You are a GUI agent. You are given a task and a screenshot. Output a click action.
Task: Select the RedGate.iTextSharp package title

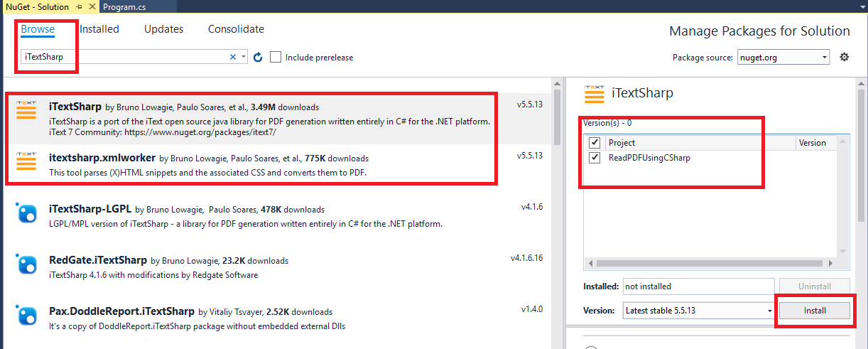click(98, 260)
